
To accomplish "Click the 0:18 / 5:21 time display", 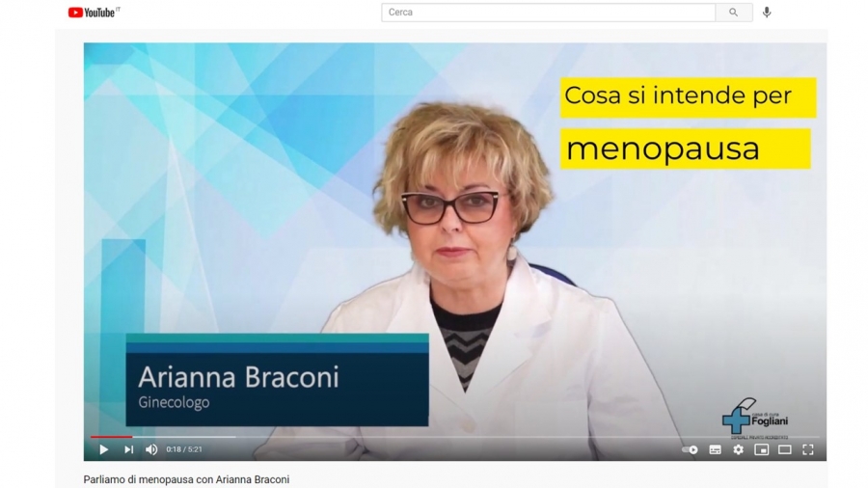I will (184, 449).
